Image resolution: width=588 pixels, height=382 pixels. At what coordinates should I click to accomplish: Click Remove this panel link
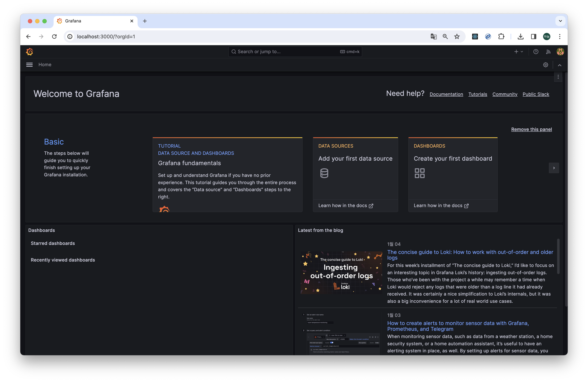tap(531, 129)
